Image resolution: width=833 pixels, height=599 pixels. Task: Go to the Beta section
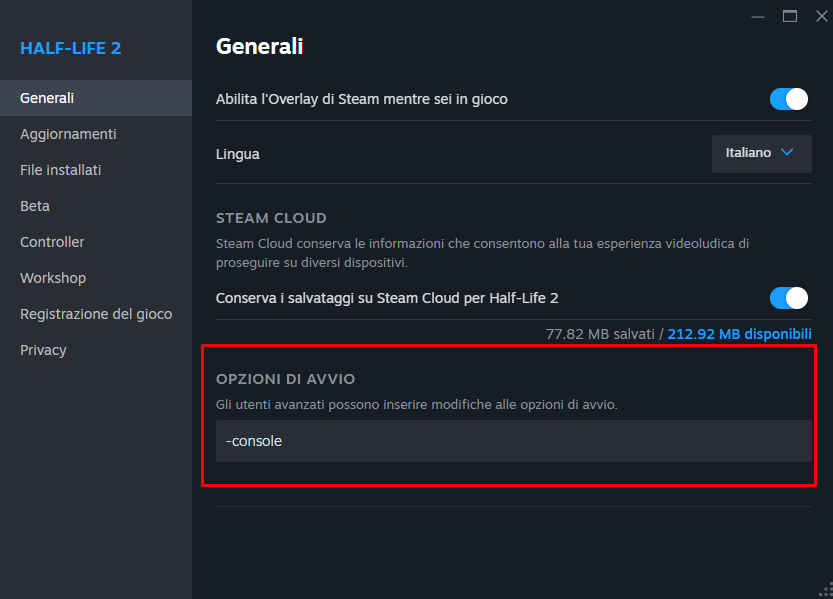pyautogui.click(x=35, y=206)
